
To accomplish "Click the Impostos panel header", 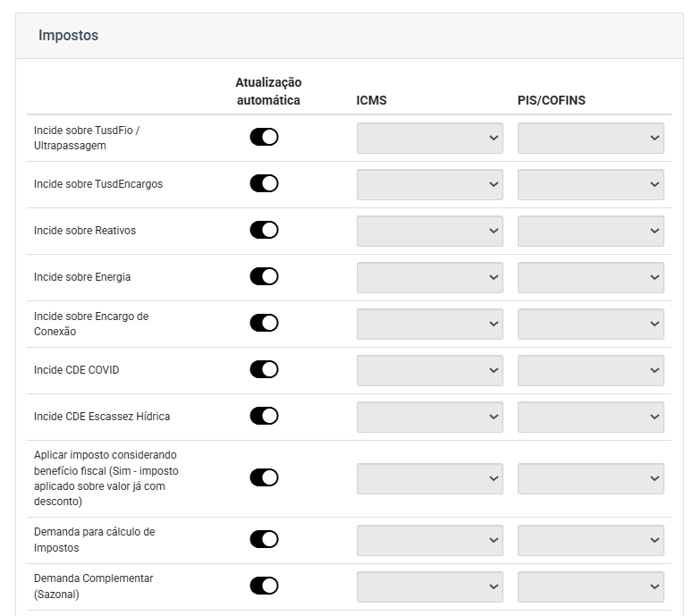I will coord(349,36).
